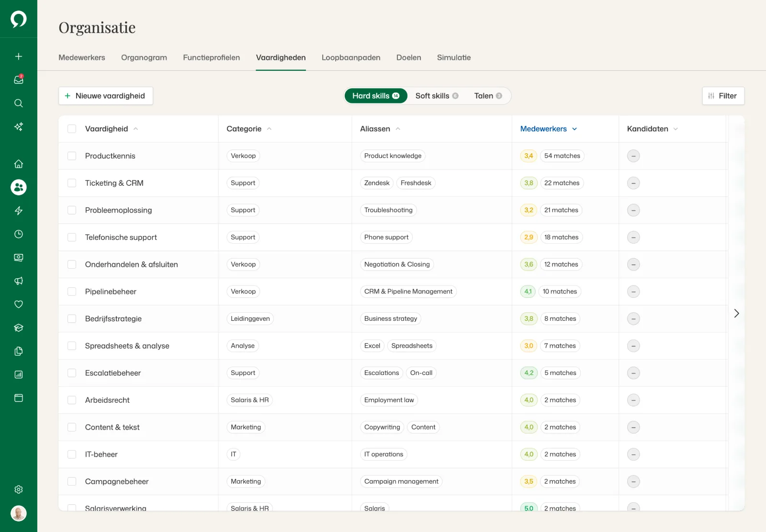
Task: Open the search icon in the sidebar
Action: pyautogui.click(x=19, y=103)
